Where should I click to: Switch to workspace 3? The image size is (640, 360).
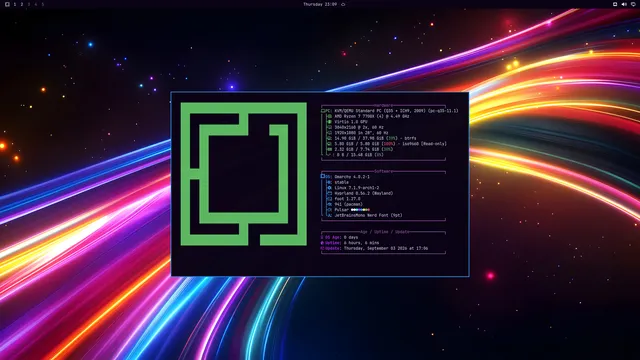pos(29,4)
